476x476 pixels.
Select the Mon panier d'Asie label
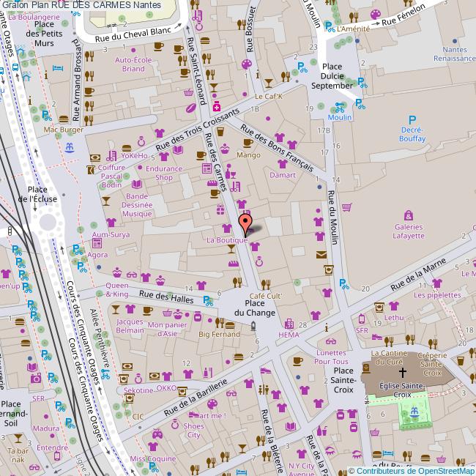tap(167, 329)
